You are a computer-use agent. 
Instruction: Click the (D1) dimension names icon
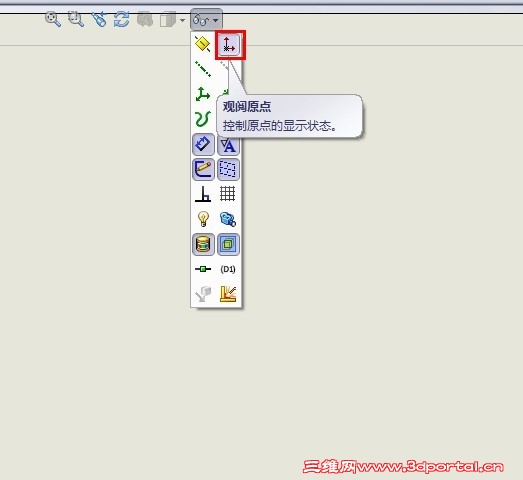(x=228, y=269)
